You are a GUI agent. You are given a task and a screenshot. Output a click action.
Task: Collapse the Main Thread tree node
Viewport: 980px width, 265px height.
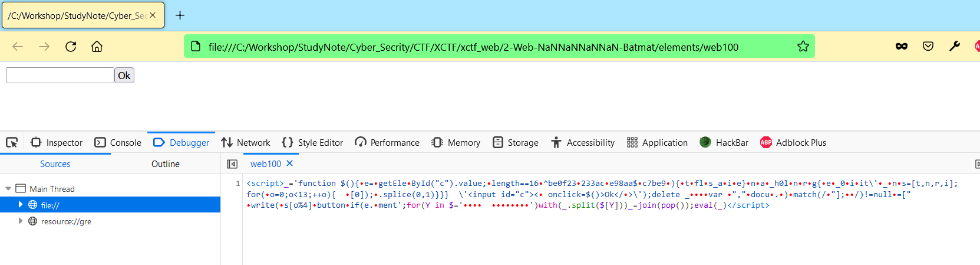pos(8,189)
